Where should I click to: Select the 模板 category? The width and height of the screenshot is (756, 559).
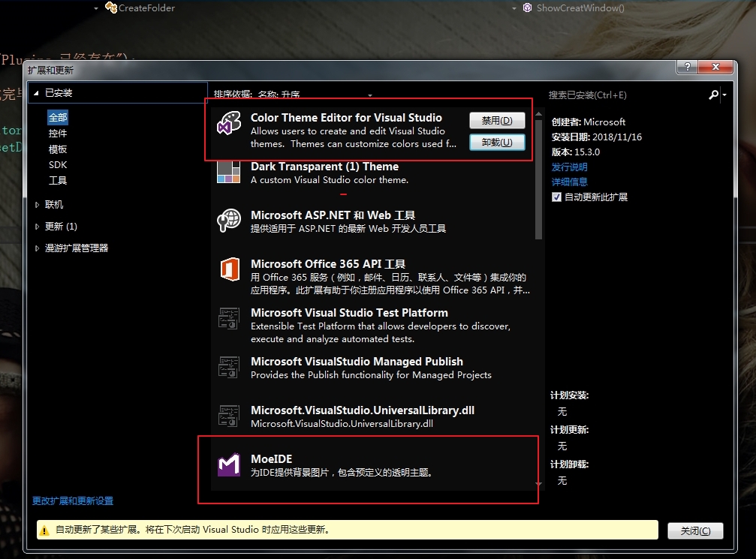(58, 149)
